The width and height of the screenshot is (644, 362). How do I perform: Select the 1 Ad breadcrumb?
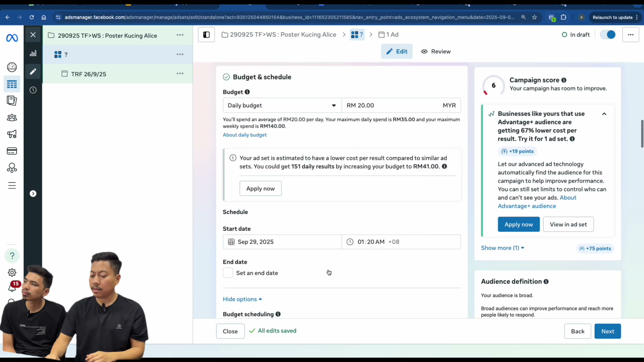tap(388, 35)
